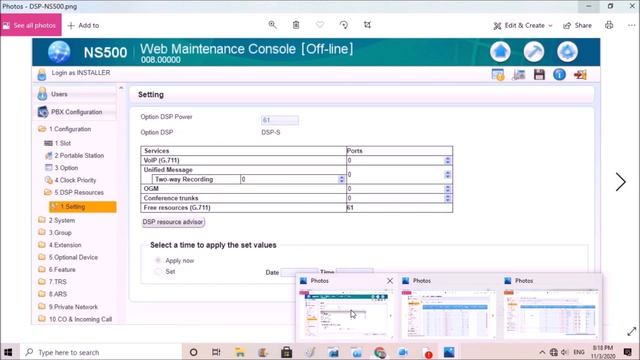This screenshot has width=640, height=360.
Task: Open the 3.Option menu item
Action: (x=61, y=168)
